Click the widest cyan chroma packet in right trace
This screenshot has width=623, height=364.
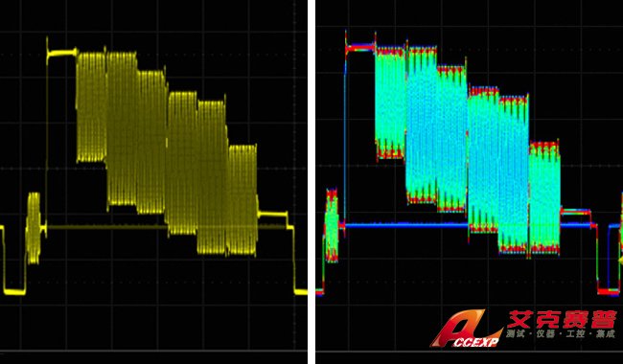point(422,126)
